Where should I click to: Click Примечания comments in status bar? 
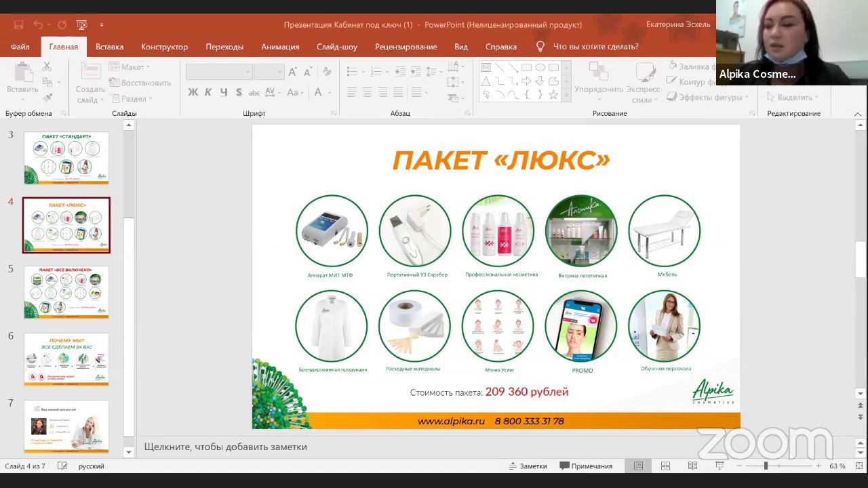coord(586,466)
